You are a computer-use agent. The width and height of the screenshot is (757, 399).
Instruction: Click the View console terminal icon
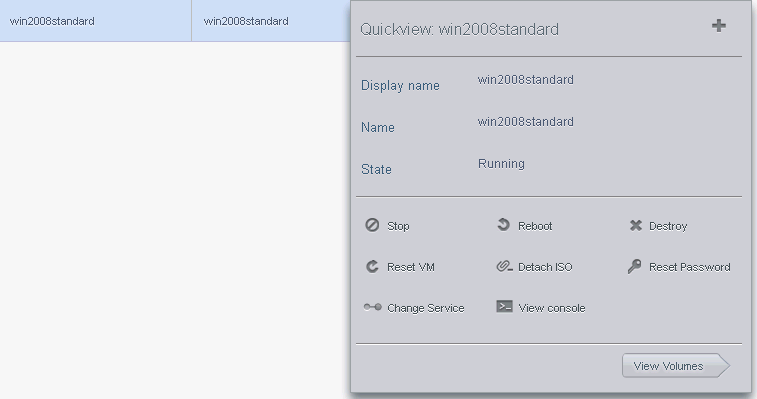pyautogui.click(x=505, y=307)
